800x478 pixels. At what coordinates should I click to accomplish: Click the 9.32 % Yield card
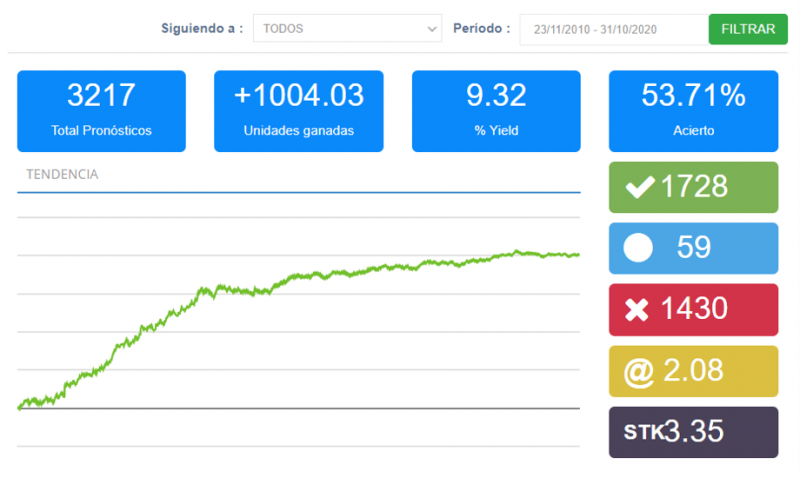coord(496,111)
